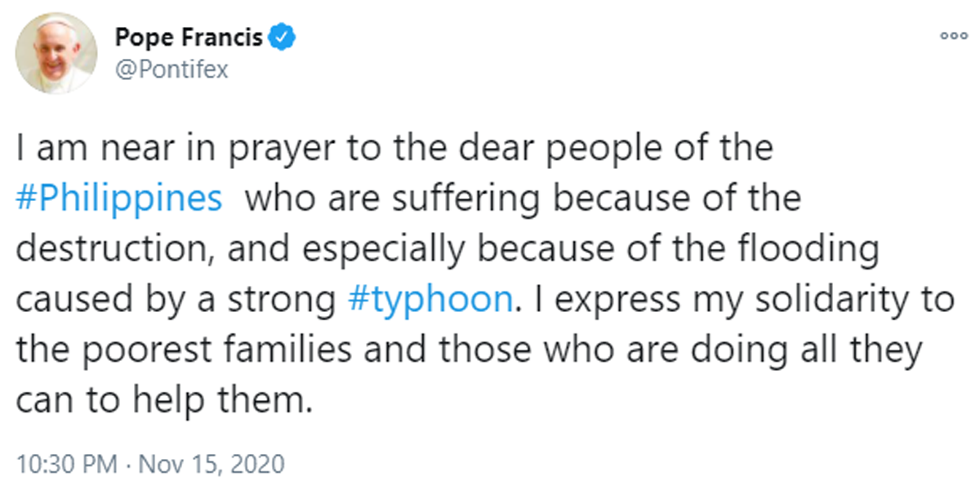Click the Nov 15, 2020 date
980x490 pixels.
(x=212, y=465)
